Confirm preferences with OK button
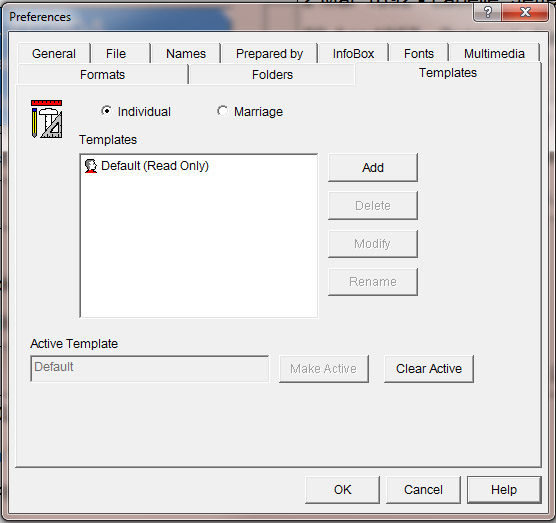Screen dimensions: 556x523 pos(342,490)
